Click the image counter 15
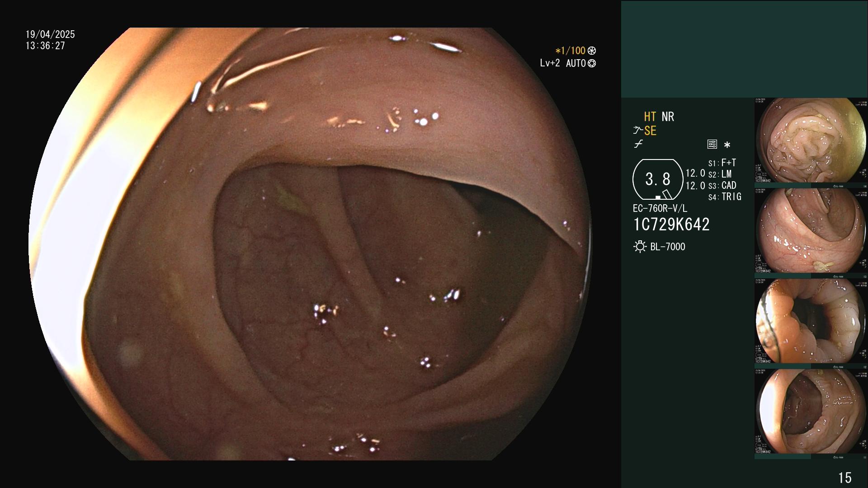Screen dimensions: 868x488 (x=844, y=478)
